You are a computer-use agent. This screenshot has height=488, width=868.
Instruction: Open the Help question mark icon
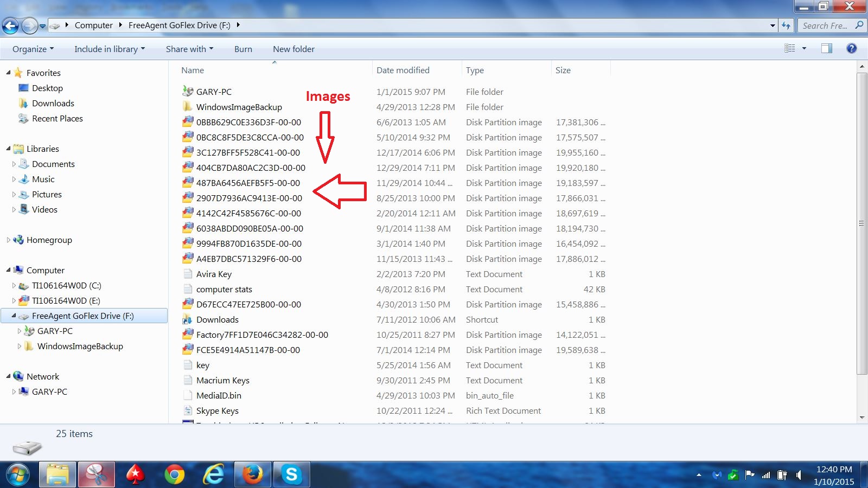pos(852,48)
